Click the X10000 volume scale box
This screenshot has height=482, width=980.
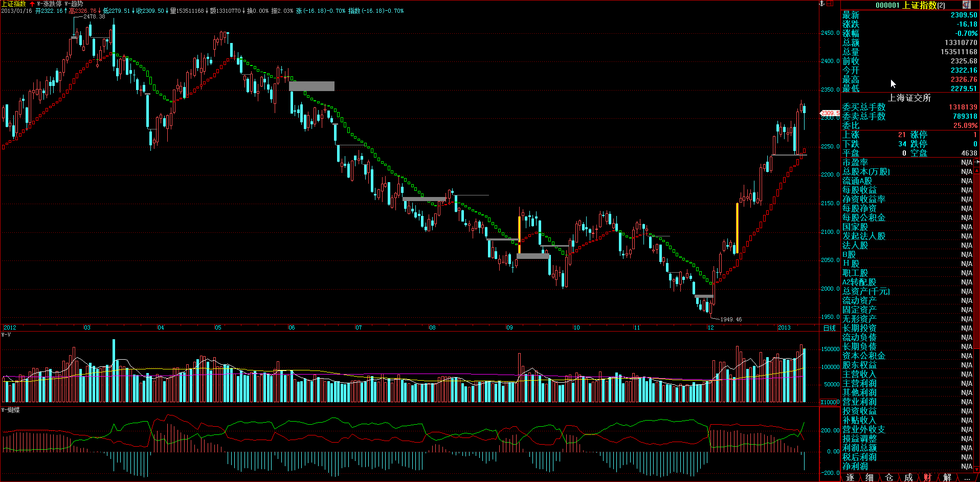830,402
